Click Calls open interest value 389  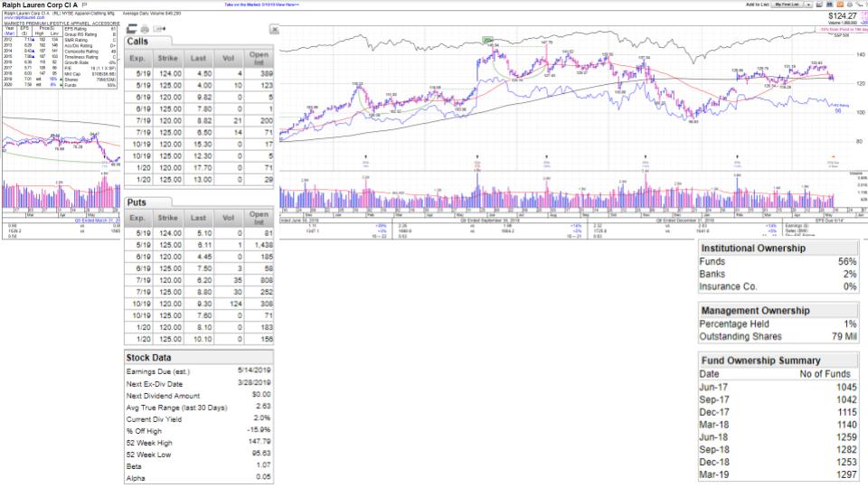pyautogui.click(x=267, y=73)
